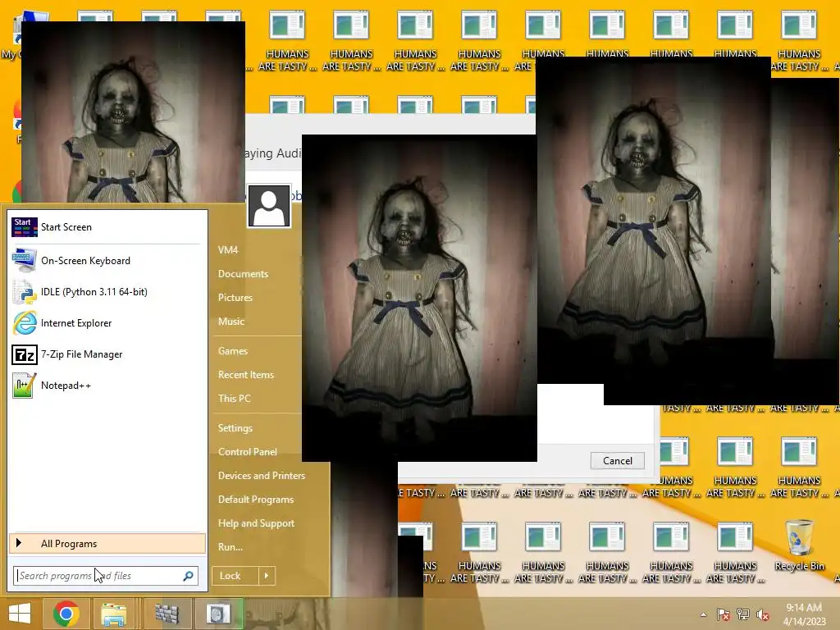Open Games from start menu
The width and height of the screenshot is (840, 630).
pyautogui.click(x=233, y=351)
